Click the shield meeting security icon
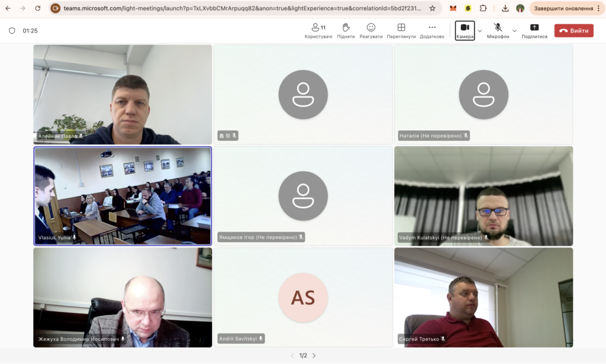The height and width of the screenshot is (364, 606). coord(12,31)
